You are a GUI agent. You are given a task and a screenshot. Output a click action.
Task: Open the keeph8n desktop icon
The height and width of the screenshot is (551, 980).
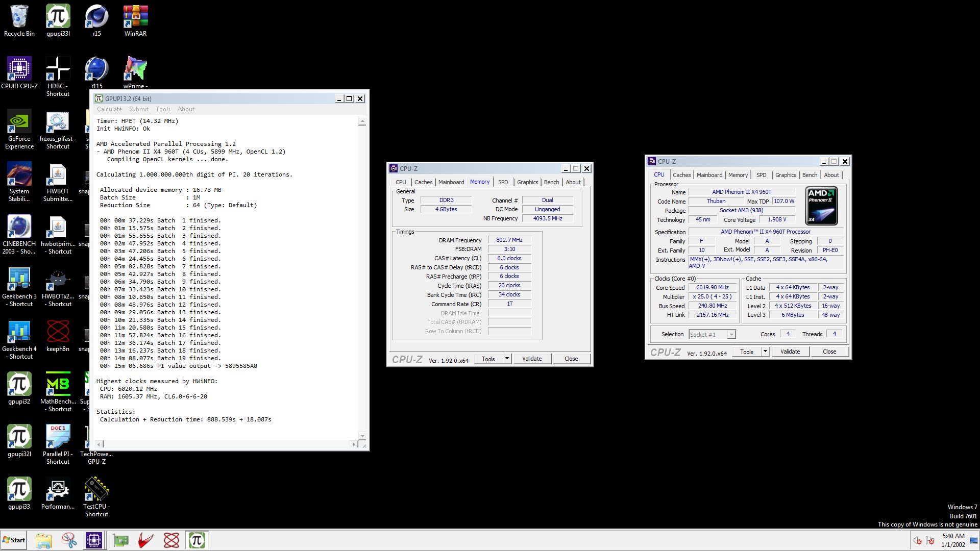(58, 336)
